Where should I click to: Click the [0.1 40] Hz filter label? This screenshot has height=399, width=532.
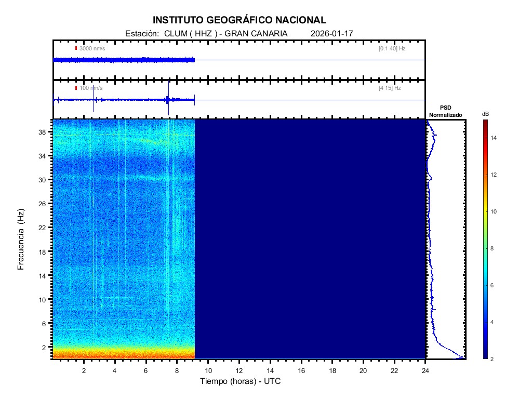[392, 48]
